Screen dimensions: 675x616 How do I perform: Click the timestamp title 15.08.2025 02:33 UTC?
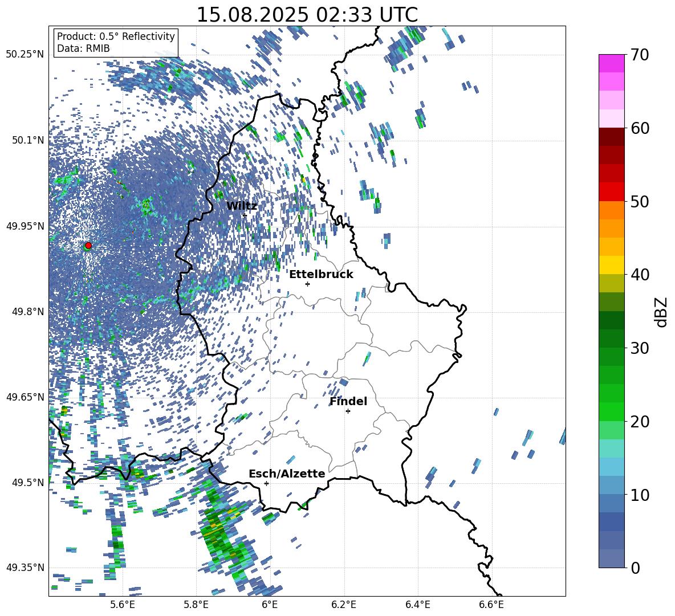tap(307, 15)
